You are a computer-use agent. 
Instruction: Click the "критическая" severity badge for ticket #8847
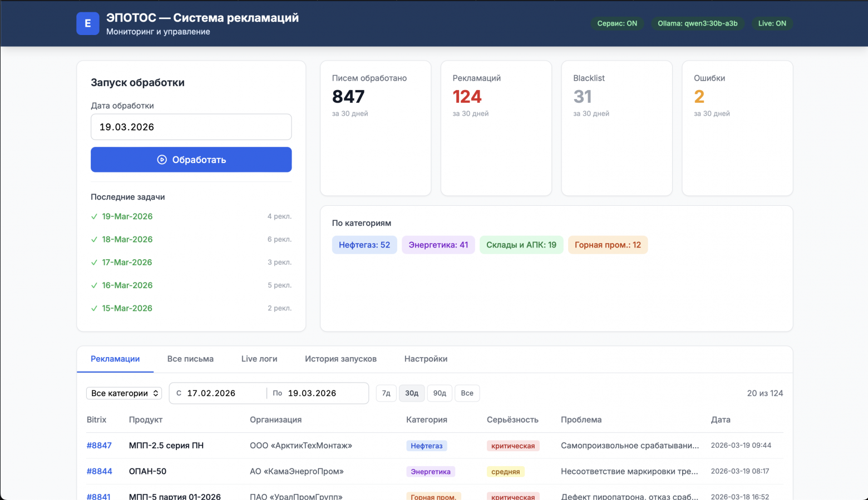coord(512,445)
